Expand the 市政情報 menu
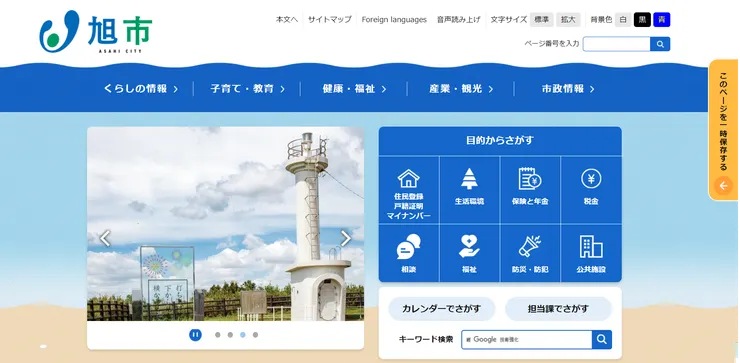 568,89
